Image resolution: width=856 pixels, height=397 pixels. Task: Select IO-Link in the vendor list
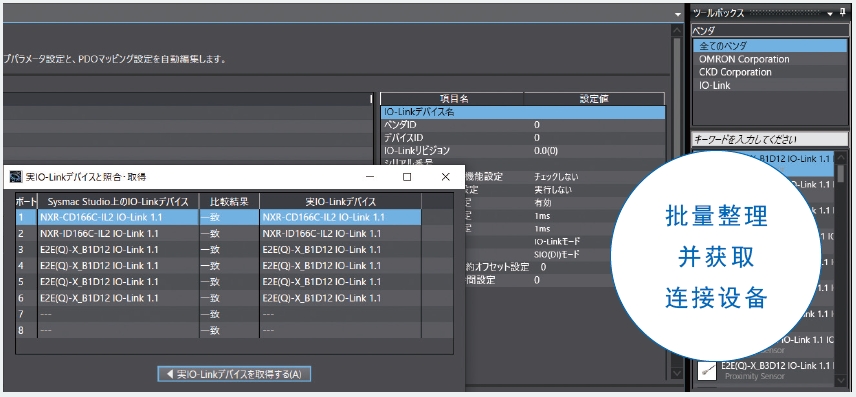click(770, 85)
